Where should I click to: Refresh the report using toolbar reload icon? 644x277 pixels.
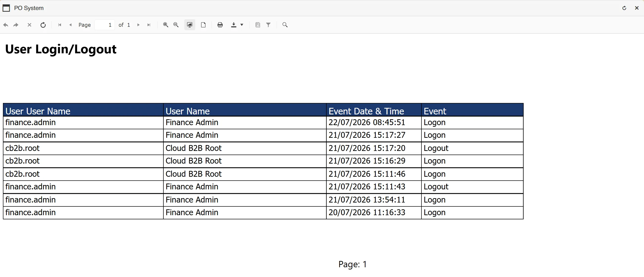(x=43, y=25)
